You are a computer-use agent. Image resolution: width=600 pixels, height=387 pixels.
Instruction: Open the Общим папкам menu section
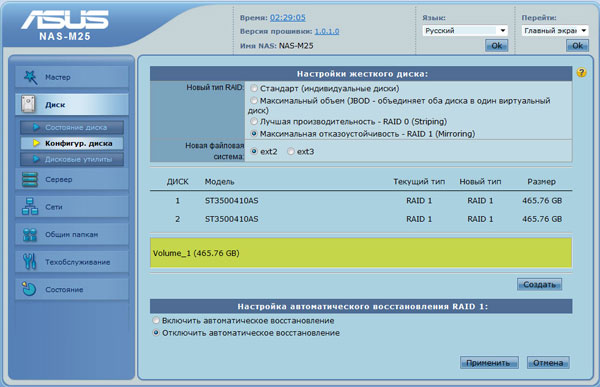click(x=72, y=234)
